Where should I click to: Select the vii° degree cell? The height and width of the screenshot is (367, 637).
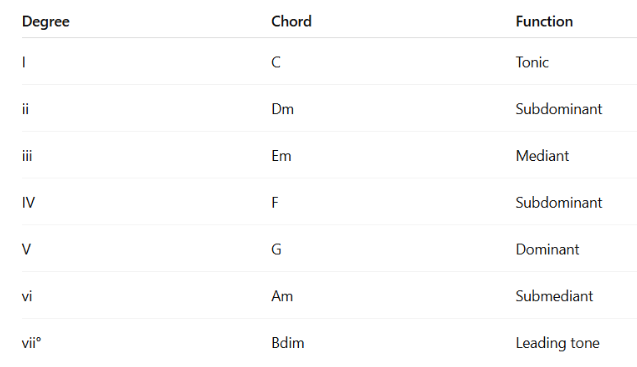pos(31,343)
